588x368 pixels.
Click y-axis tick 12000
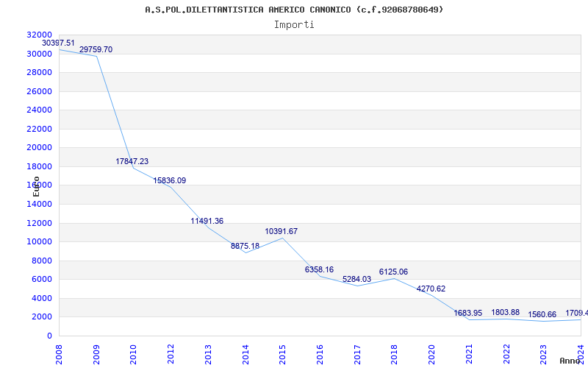pos(40,223)
